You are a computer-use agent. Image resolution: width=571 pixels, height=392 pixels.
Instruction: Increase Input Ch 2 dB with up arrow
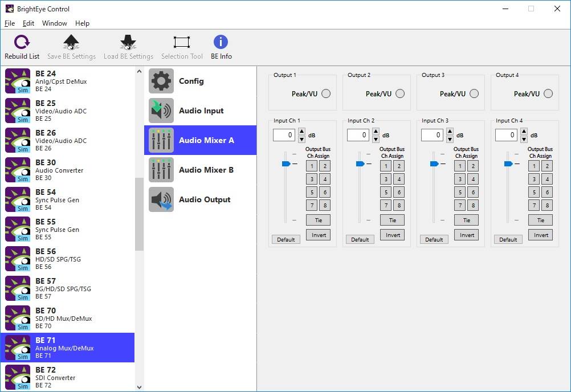(x=376, y=132)
